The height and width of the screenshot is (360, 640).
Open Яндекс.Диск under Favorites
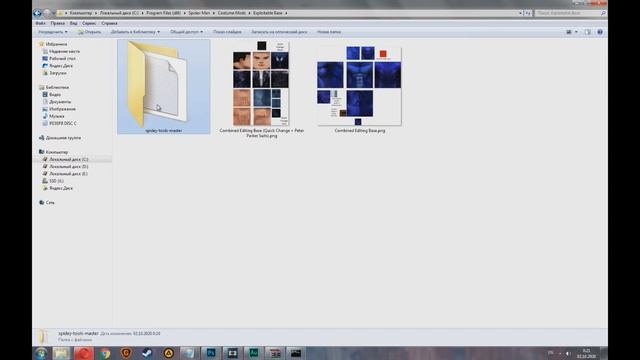[x=61, y=66]
